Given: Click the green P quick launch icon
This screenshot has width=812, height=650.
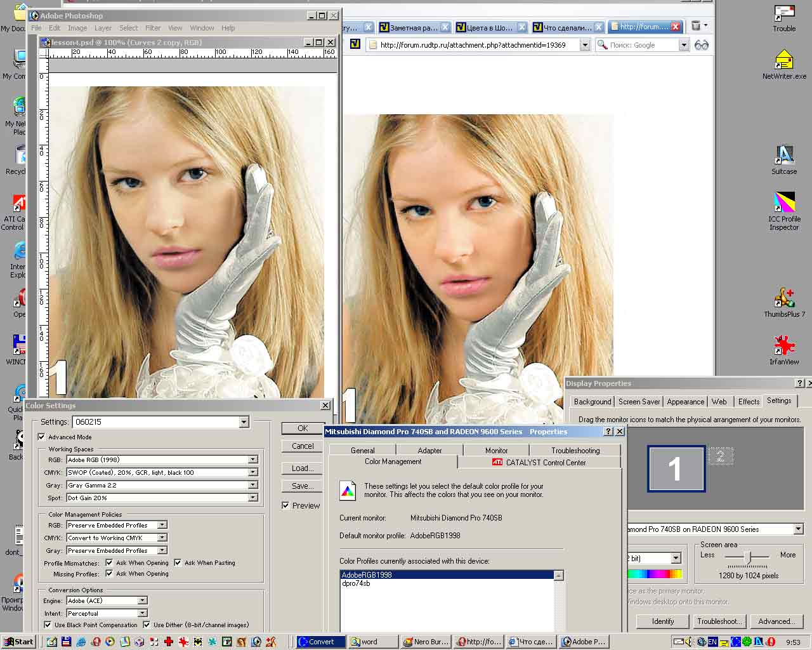Looking at the screenshot, I should click(227, 642).
